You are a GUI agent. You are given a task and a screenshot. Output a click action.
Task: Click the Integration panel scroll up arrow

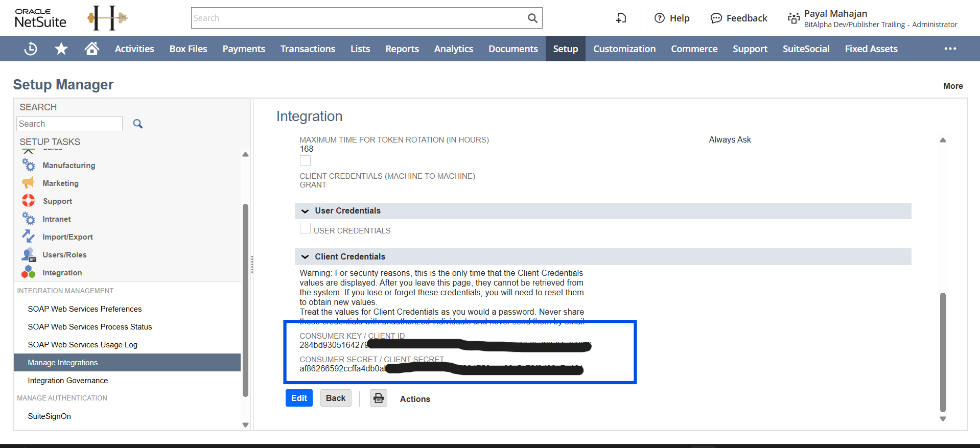(943, 140)
